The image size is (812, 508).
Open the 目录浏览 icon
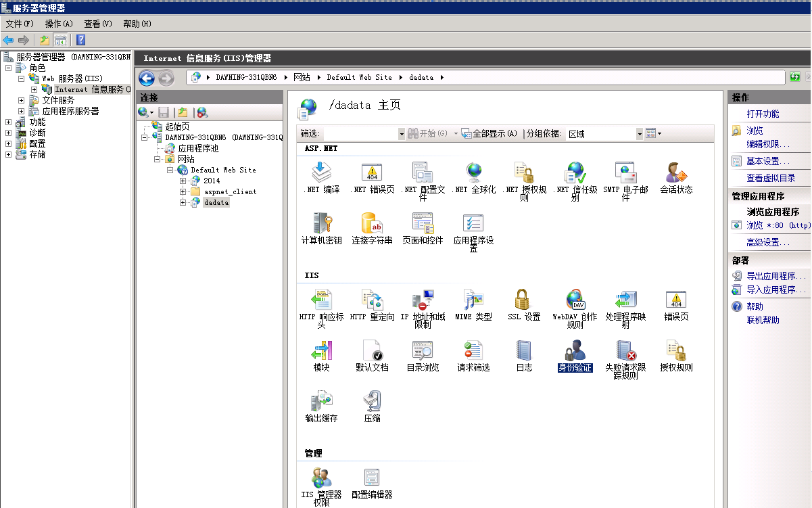[x=423, y=356]
